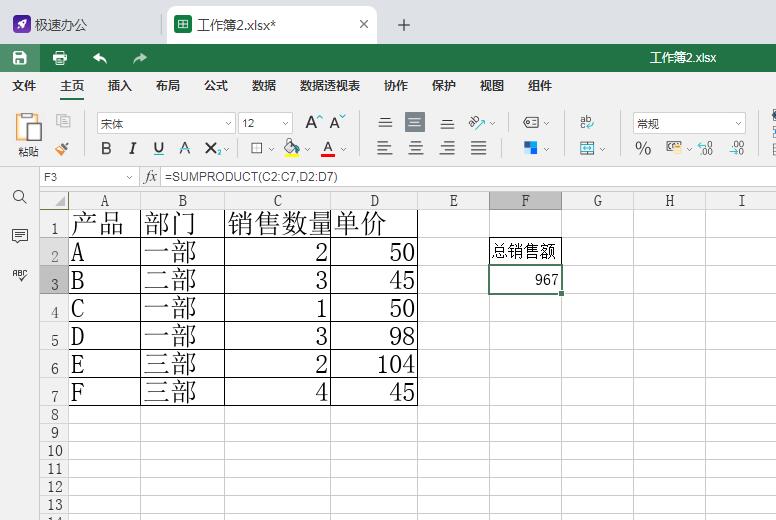Center text horizontally

click(x=416, y=148)
